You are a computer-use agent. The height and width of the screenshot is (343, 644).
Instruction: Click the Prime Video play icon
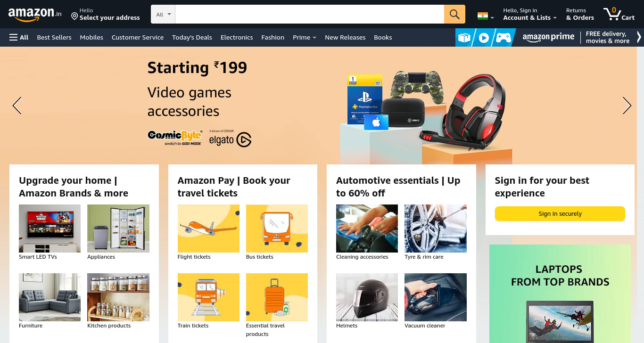click(x=484, y=38)
